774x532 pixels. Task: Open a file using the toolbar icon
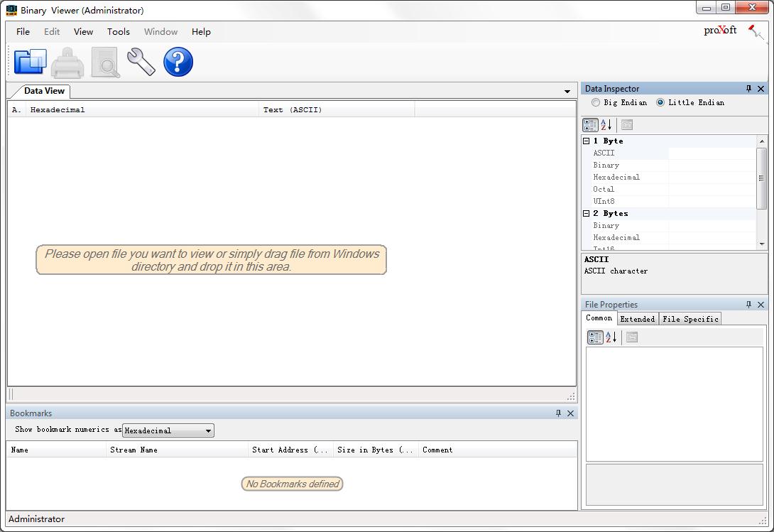click(31, 62)
